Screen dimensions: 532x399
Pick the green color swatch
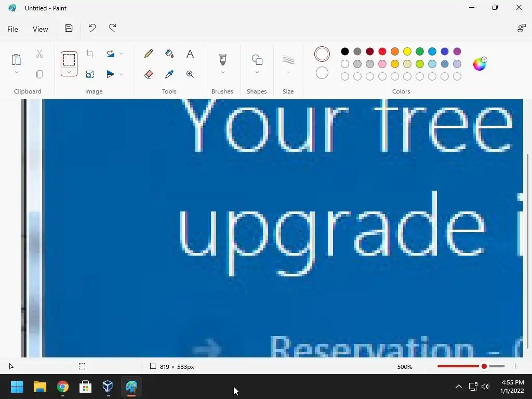(420, 51)
